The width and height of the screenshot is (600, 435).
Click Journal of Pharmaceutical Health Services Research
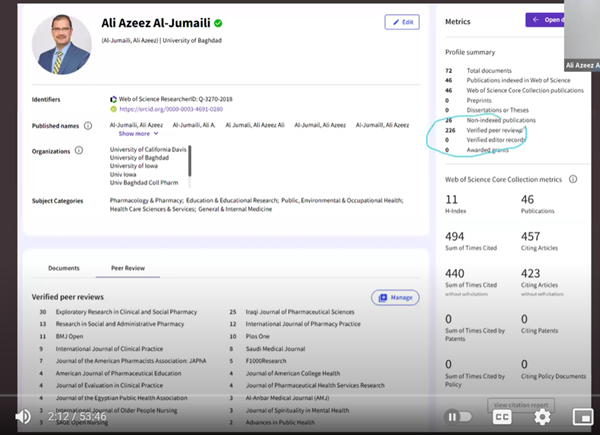click(315, 386)
